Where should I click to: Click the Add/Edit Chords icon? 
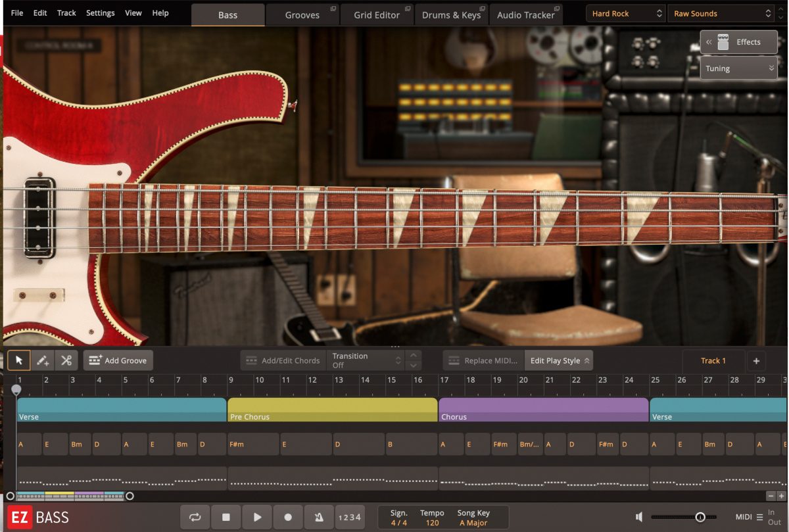(251, 360)
